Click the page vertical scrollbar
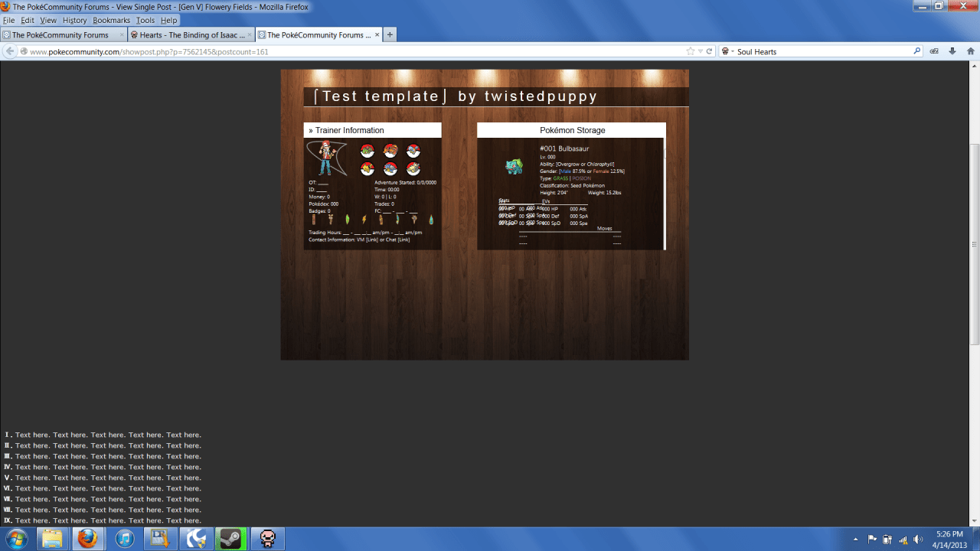 (x=975, y=245)
